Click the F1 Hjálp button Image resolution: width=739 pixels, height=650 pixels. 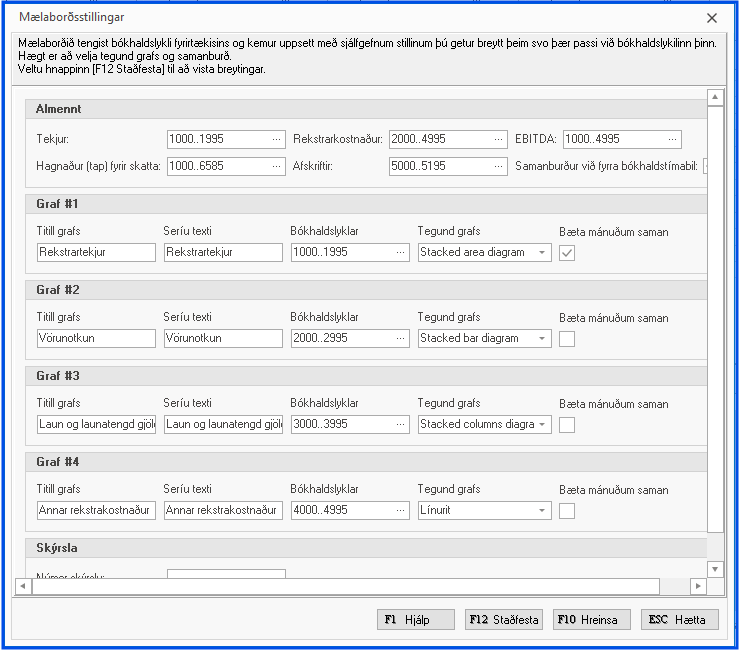click(415, 620)
